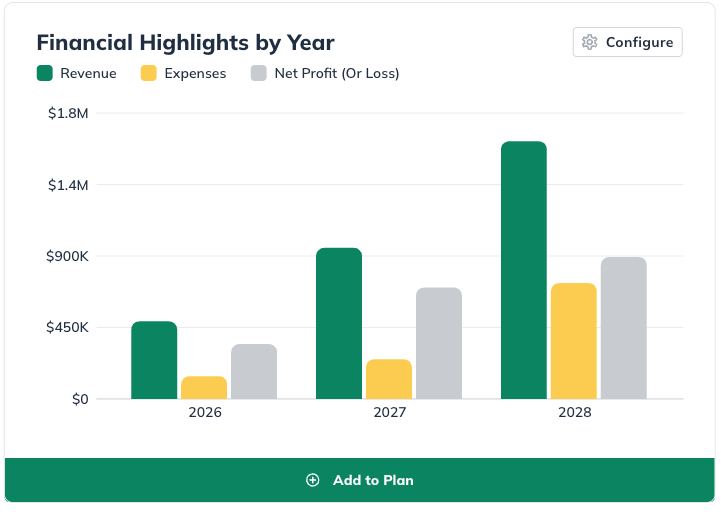Click the Net Profit (Or Loss) legend label
This screenshot has width=721, height=514.
tap(337, 74)
